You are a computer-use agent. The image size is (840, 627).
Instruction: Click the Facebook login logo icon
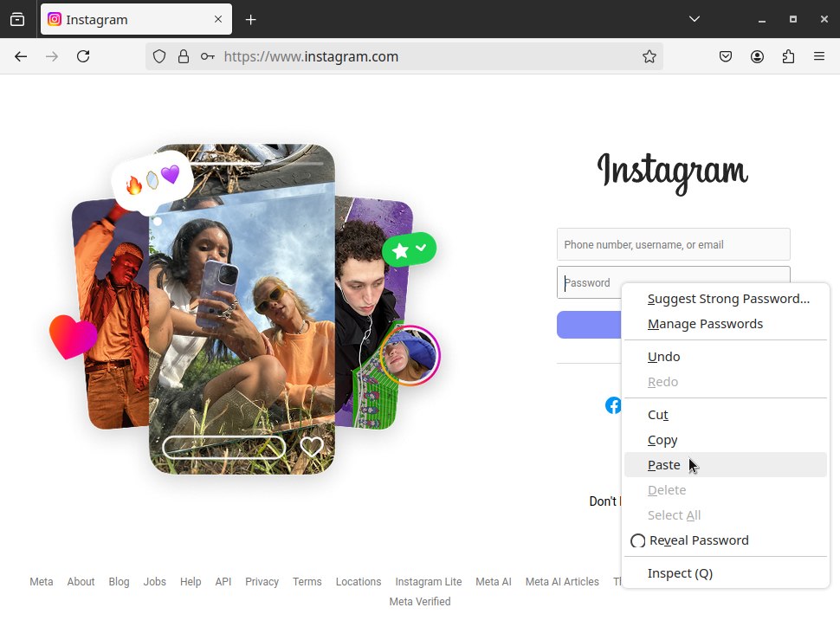613,405
